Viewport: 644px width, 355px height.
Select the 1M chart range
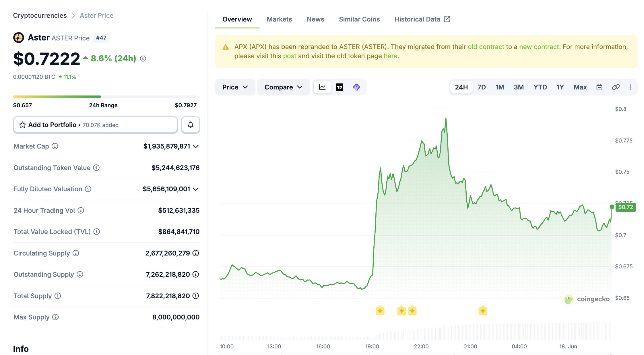(x=500, y=87)
